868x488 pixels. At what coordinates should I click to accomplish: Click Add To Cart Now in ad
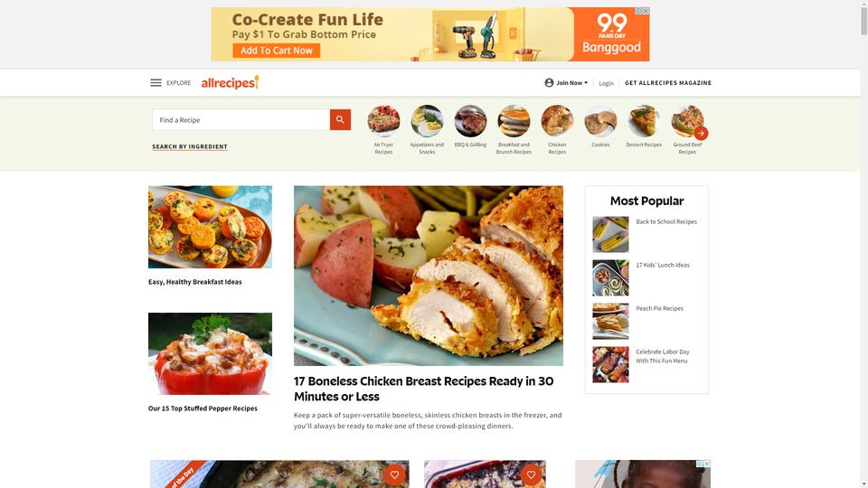tap(277, 51)
